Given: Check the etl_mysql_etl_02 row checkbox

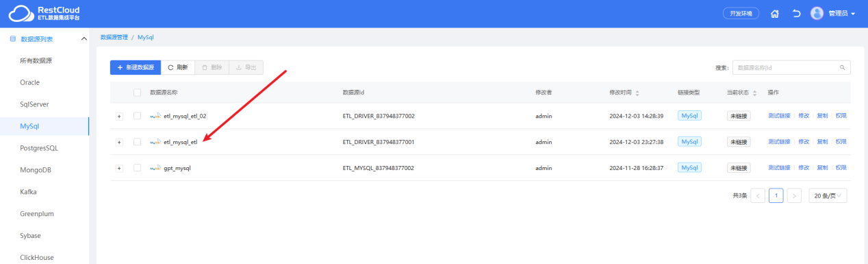Looking at the screenshot, I should point(137,116).
